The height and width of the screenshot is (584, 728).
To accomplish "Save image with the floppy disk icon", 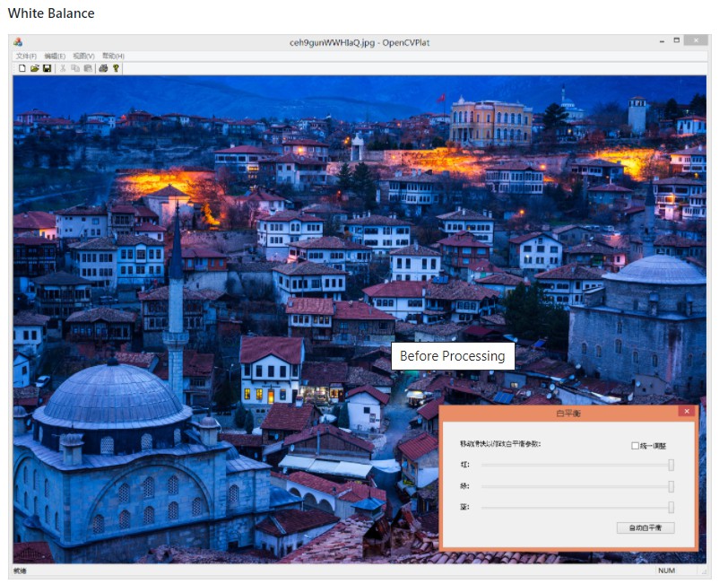I will coord(47,68).
